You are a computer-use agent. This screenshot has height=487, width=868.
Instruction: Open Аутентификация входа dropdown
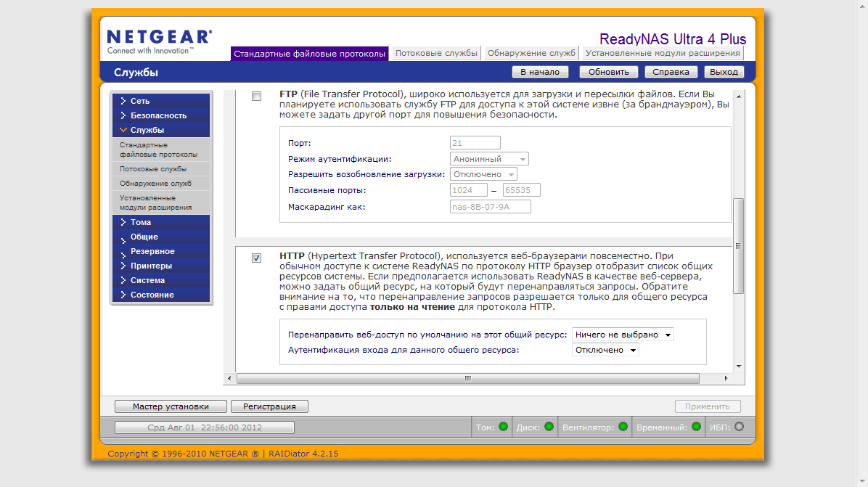click(605, 350)
